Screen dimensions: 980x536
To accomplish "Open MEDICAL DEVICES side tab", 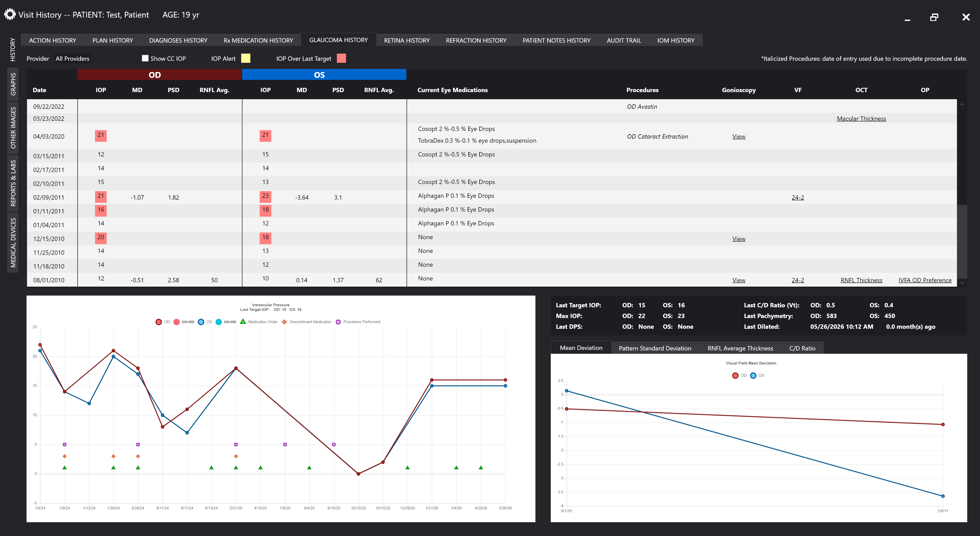I will pyautogui.click(x=13, y=243).
